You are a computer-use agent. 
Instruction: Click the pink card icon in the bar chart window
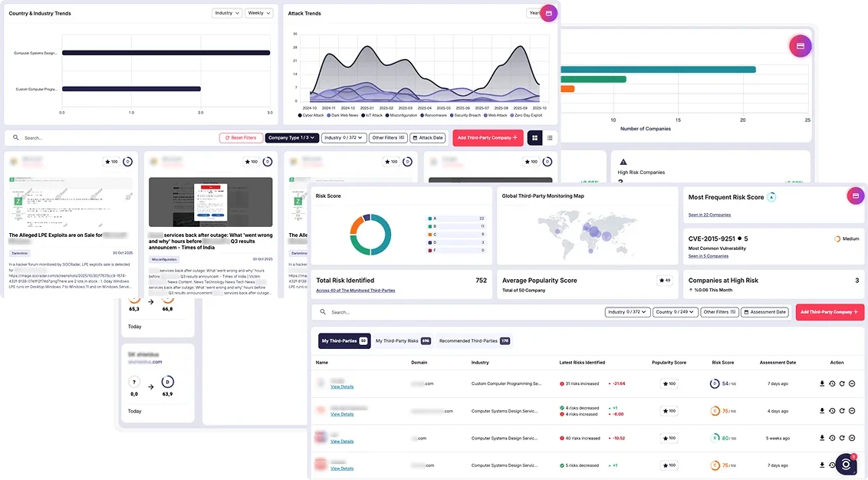801,46
